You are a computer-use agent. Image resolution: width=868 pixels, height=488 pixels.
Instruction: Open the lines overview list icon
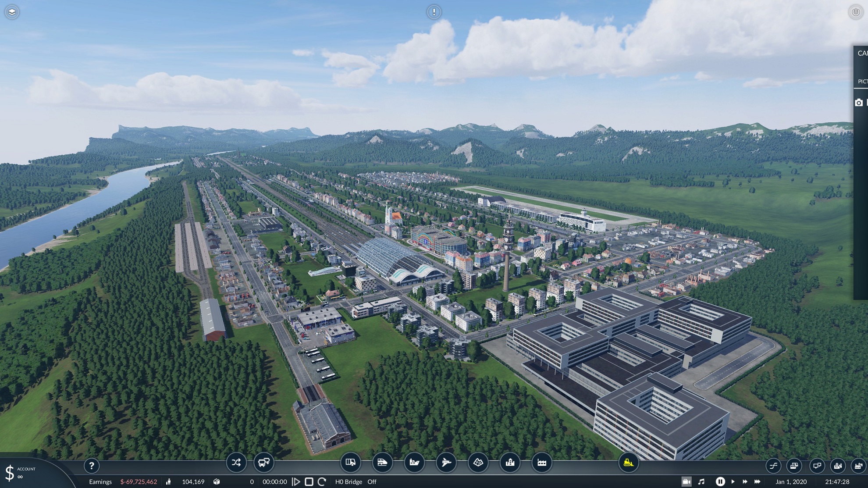(x=773, y=466)
